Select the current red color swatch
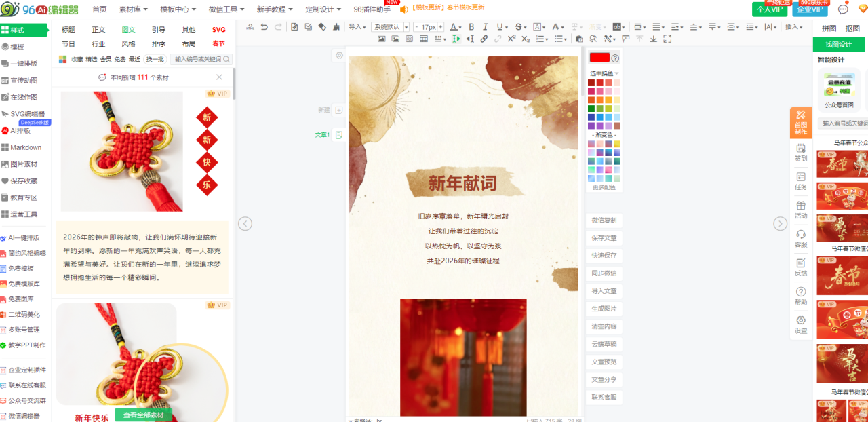Screen dimensions: 868x422 click(599, 58)
